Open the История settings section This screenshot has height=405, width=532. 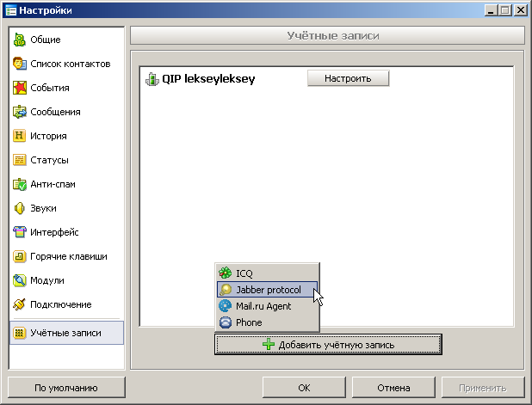coord(48,136)
